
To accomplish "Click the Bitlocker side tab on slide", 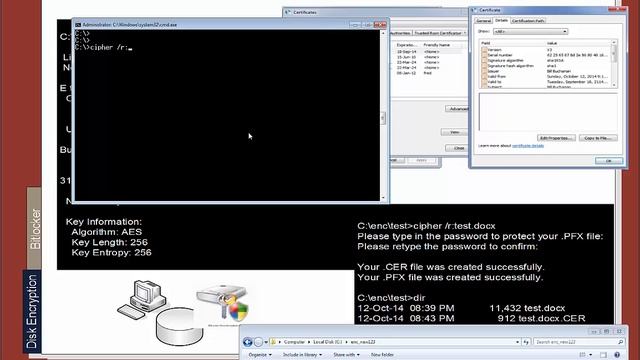I will coord(35,229).
